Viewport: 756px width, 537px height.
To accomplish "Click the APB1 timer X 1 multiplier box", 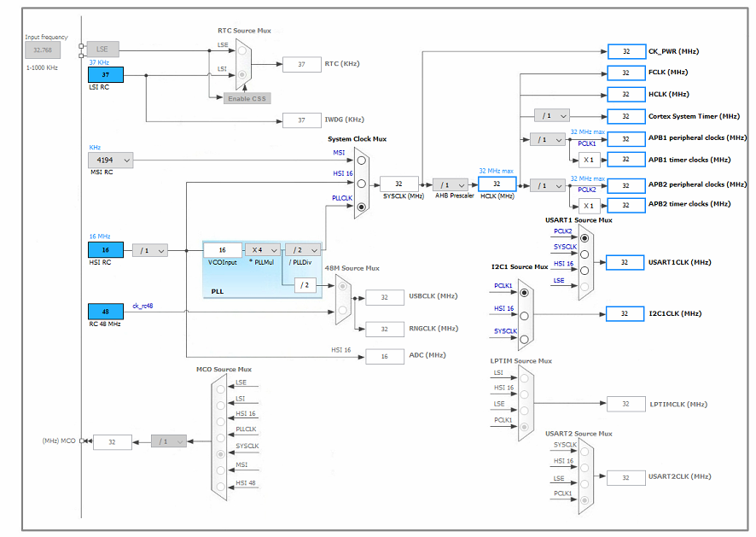I will pyautogui.click(x=589, y=160).
